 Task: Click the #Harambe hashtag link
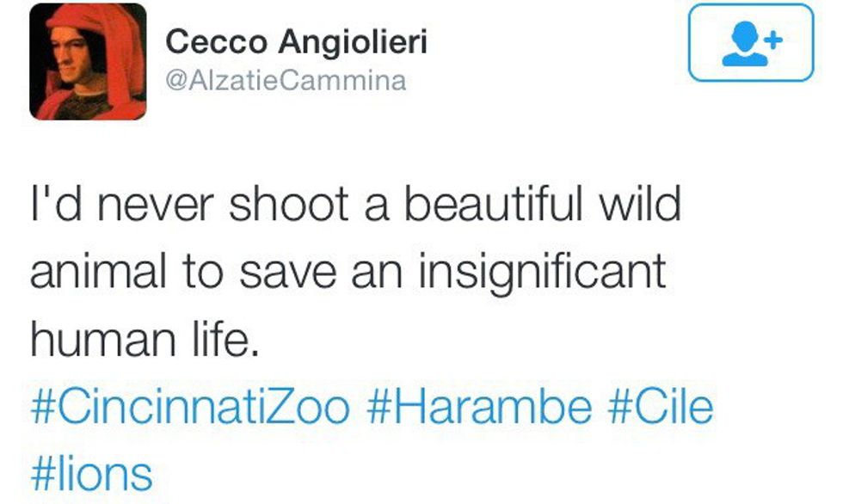[479, 407]
